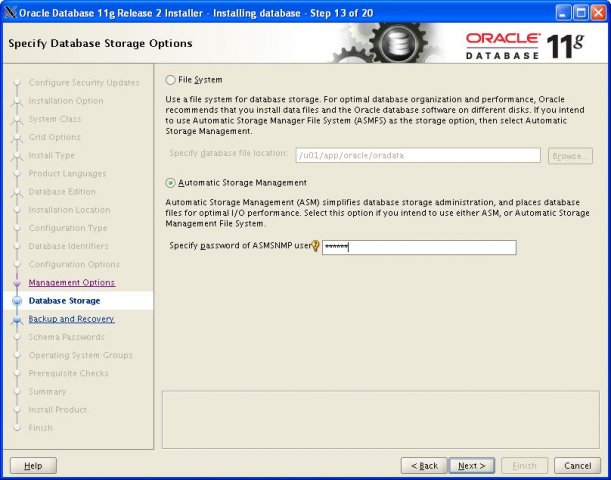Select Automatic Storage Management radio option

coord(171,183)
